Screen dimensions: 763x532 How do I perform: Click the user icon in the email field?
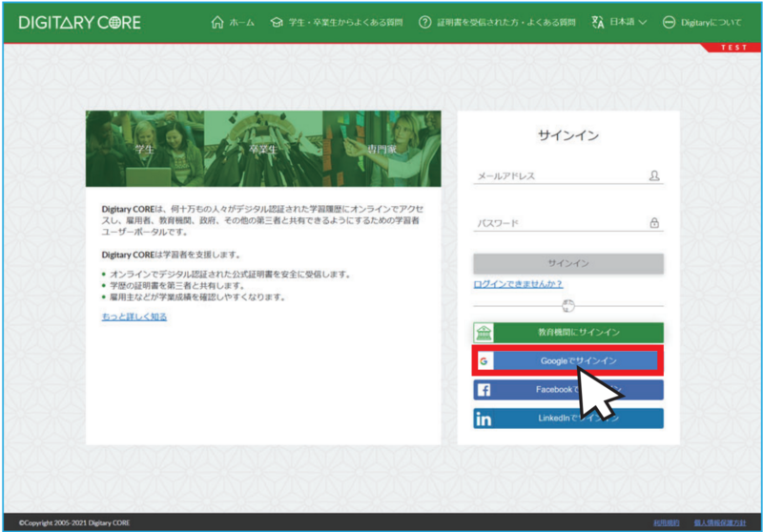(x=654, y=175)
